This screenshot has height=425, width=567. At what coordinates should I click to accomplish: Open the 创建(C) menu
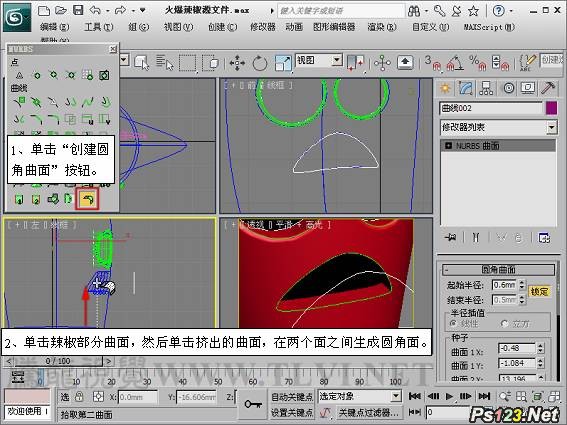(222, 27)
